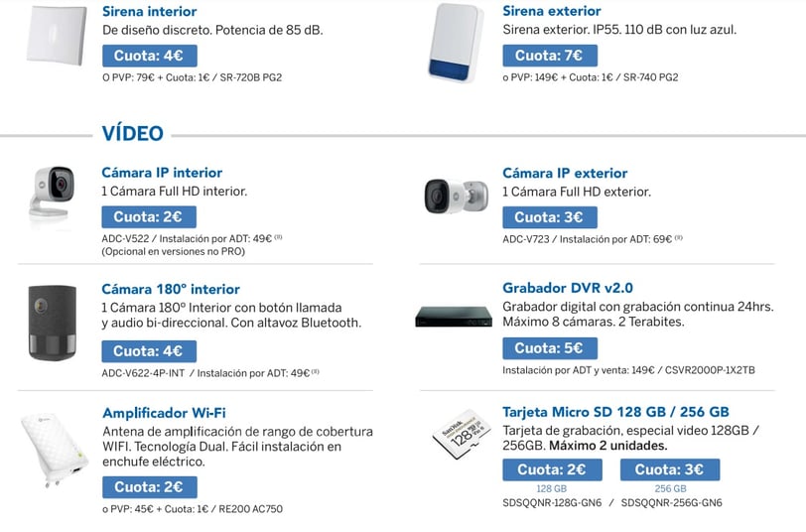The height and width of the screenshot is (532, 806).
Task: Pick the 128 GB Cuota: 2€ option
Action: (552, 469)
